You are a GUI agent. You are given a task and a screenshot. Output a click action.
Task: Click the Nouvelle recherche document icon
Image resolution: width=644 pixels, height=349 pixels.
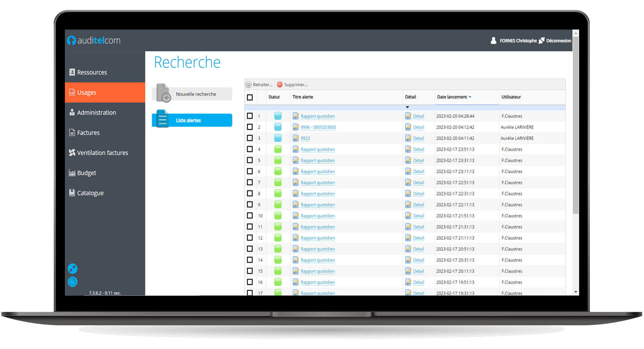coord(164,93)
